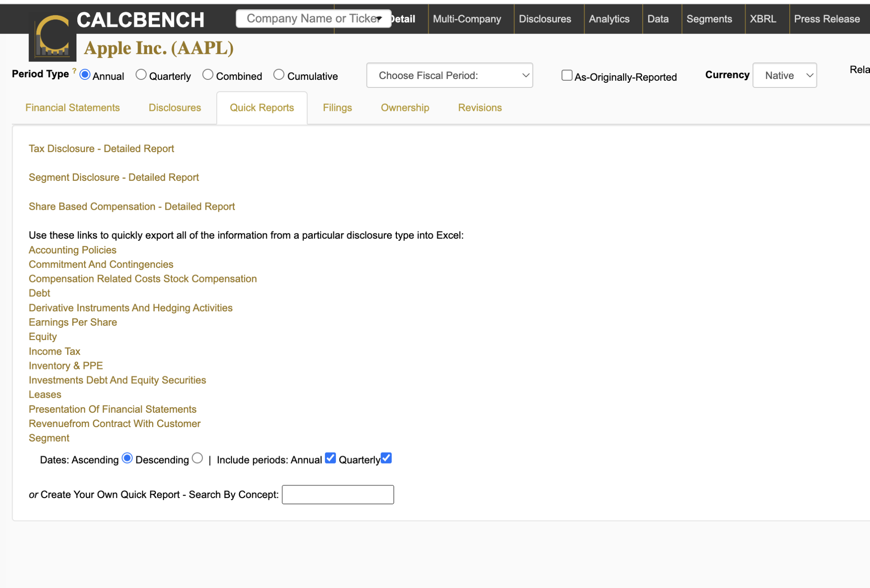Enable the As-Originally-Reported checkbox
The width and height of the screenshot is (870, 588).
click(567, 75)
